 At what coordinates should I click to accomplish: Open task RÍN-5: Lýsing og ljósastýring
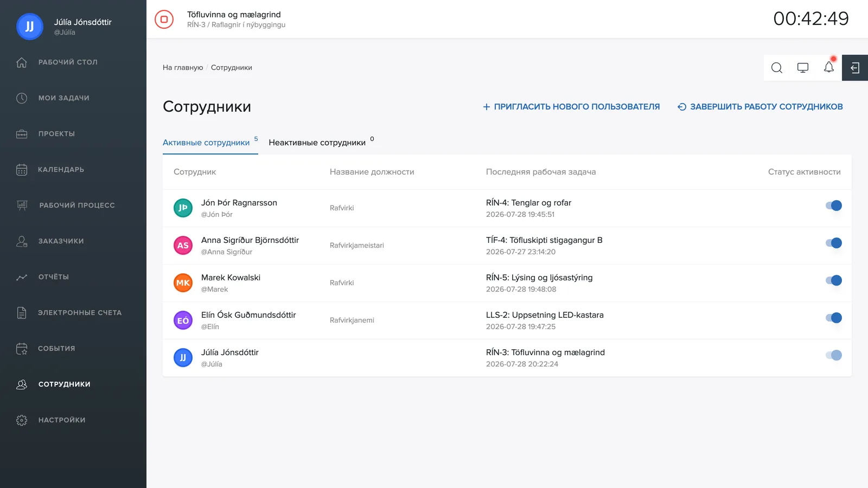tap(539, 278)
